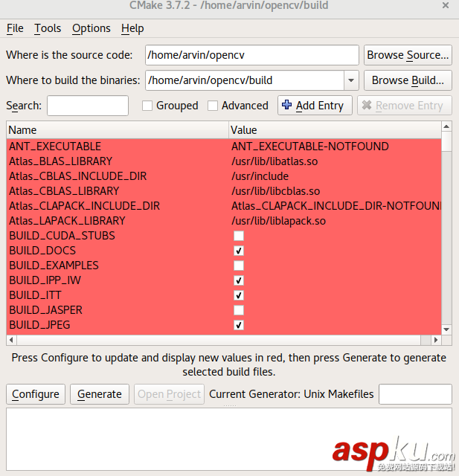Click the horizontal scrollbar left arrow
Screen dimensions: 459x476
tap(11, 340)
